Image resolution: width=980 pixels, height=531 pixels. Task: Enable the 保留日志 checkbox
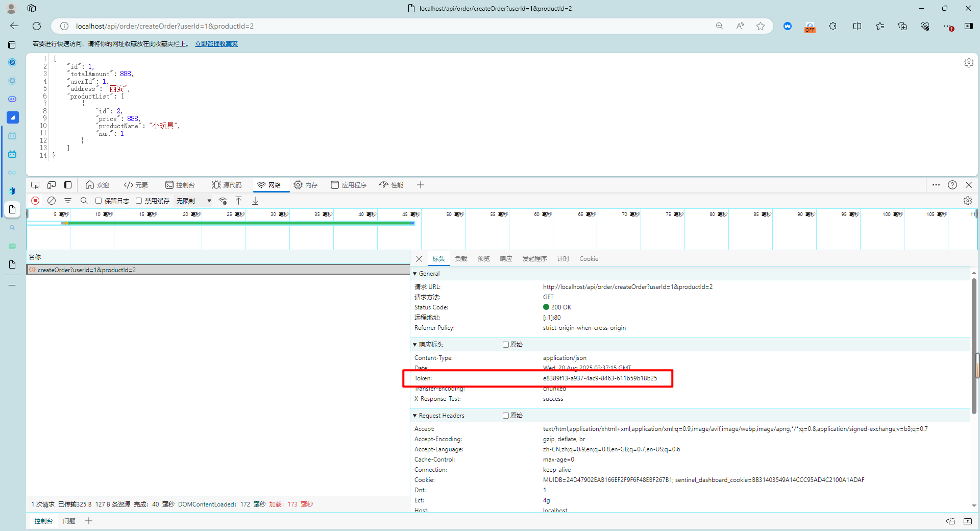pyautogui.click(x=99, y=201)
